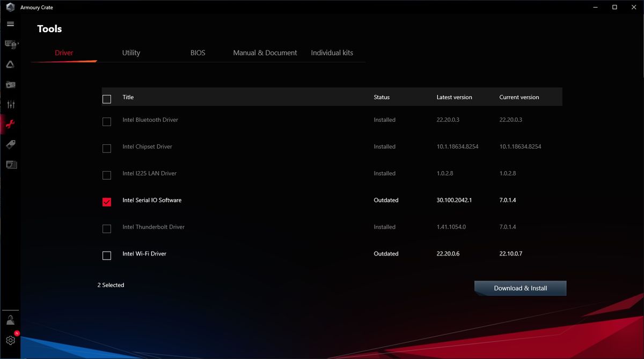
Task: Close the Armoury Crate window
Action: [x=634, y=7]
